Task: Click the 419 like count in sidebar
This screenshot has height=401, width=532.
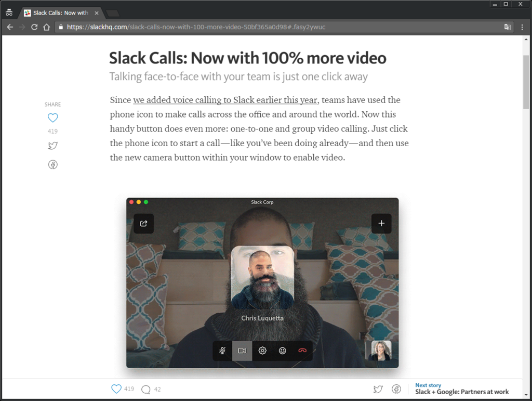Action: coord(52,131)
